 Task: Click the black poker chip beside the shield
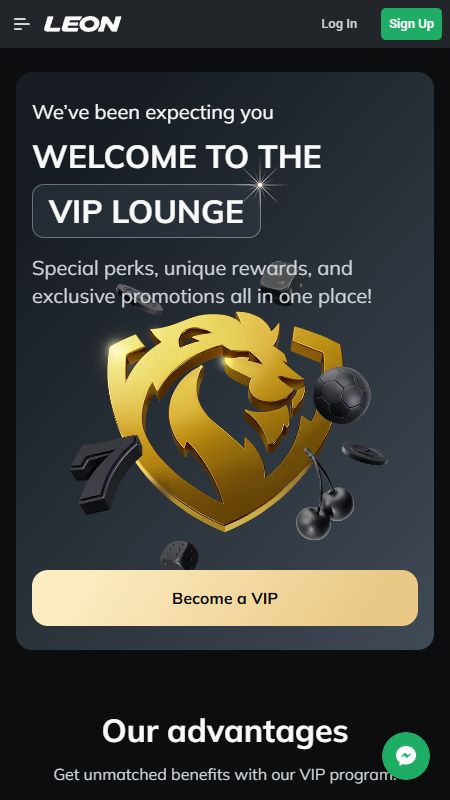365,453
